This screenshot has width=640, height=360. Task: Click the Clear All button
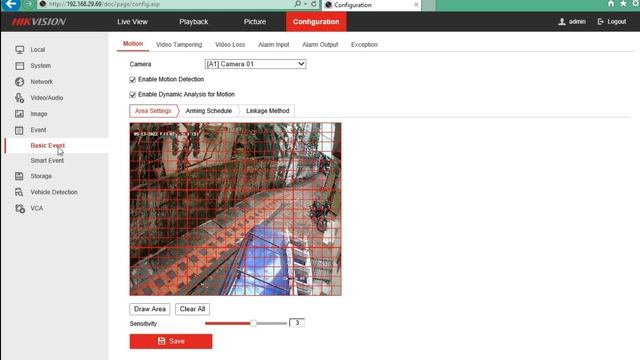(x=193, y=309)
